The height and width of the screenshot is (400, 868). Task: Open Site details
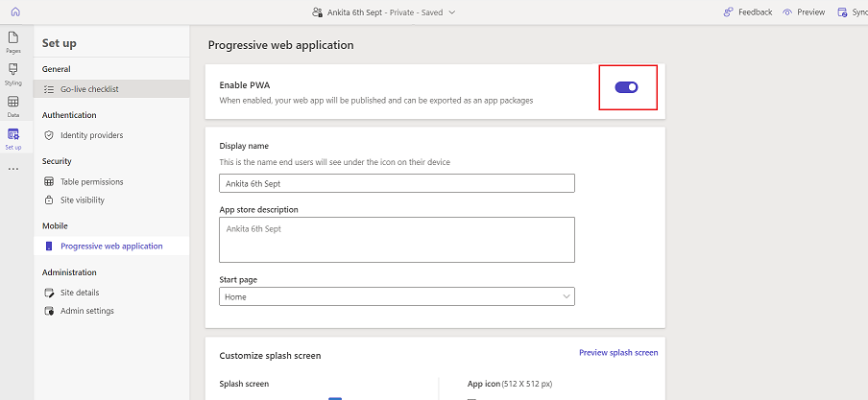[x=79, y=293]
